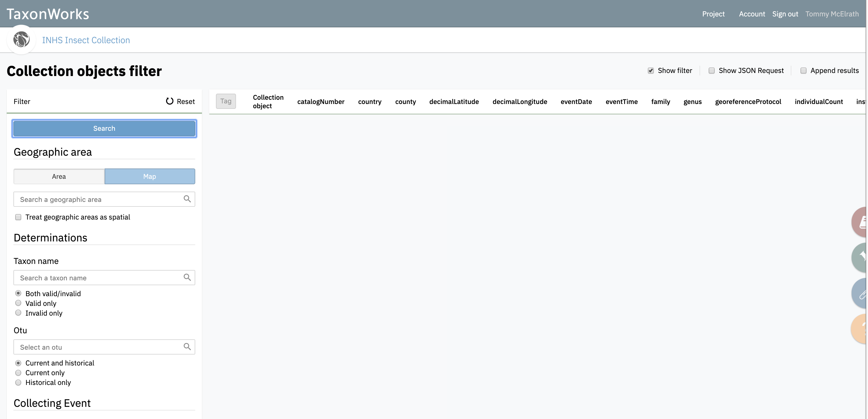The image size is (868, 419).
Task: Switch to the Area tab
Action: click(x=59, y=176)
